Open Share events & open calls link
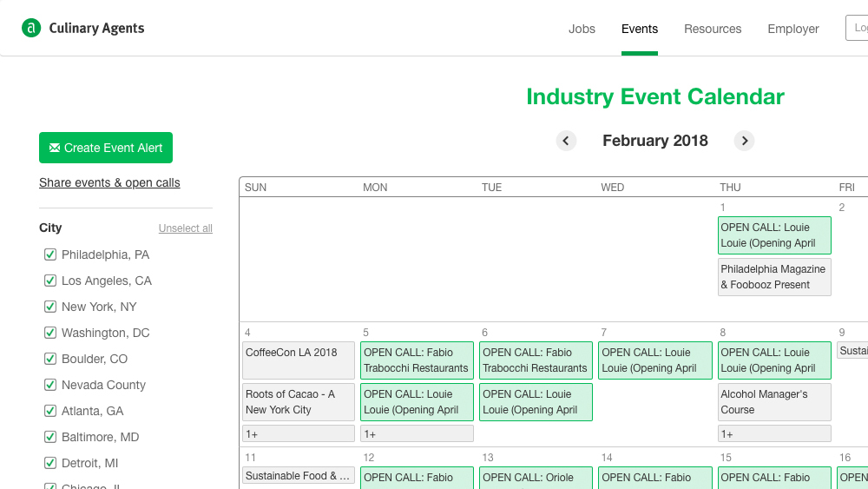868x489 pixels. tap(109, 182)
